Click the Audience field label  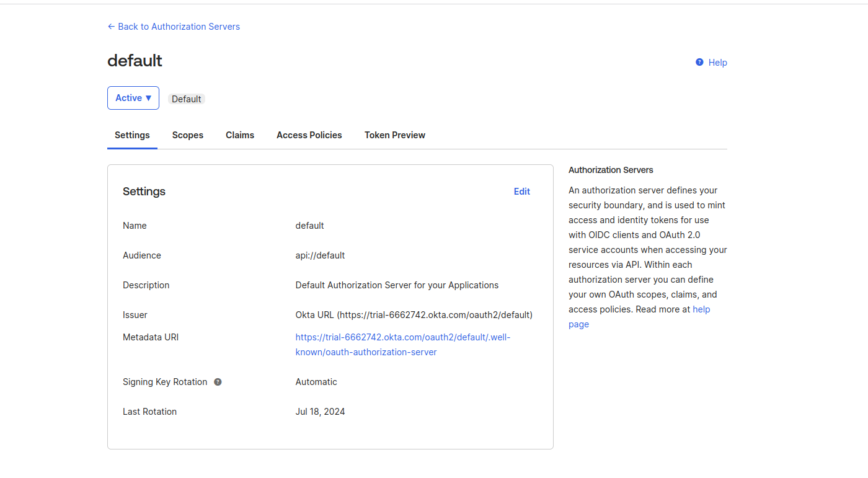point(142,255)
